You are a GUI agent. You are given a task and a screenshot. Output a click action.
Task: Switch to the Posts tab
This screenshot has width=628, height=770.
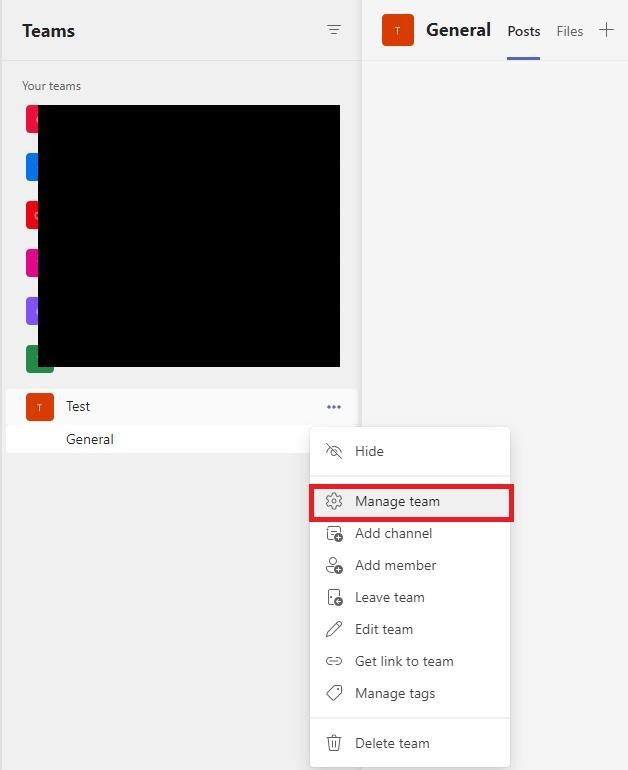click(523, 31)
